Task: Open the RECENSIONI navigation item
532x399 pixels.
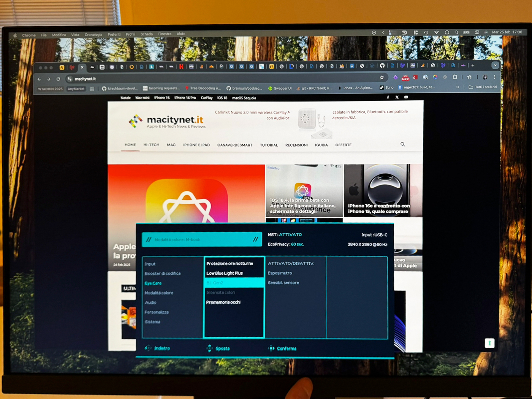Action: 296,145
